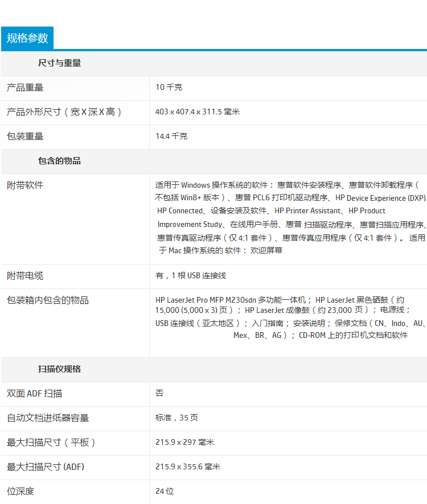Select the Windows software description paragraph
The image size is (427, 504).
pos(291,218)
